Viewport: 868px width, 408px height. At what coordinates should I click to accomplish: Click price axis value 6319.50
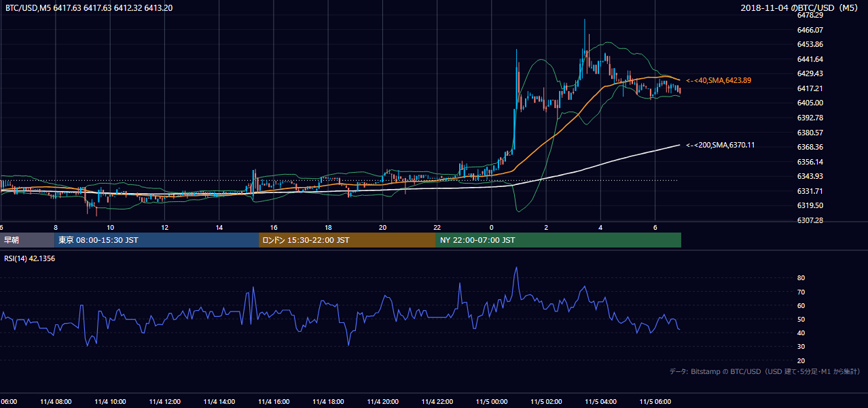(x=810, y=205)
